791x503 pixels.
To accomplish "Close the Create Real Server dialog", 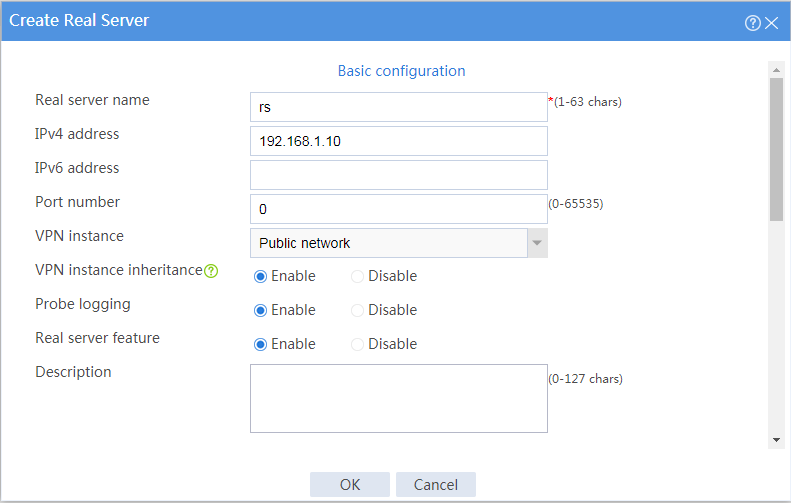I will click(x=771, y=23).
